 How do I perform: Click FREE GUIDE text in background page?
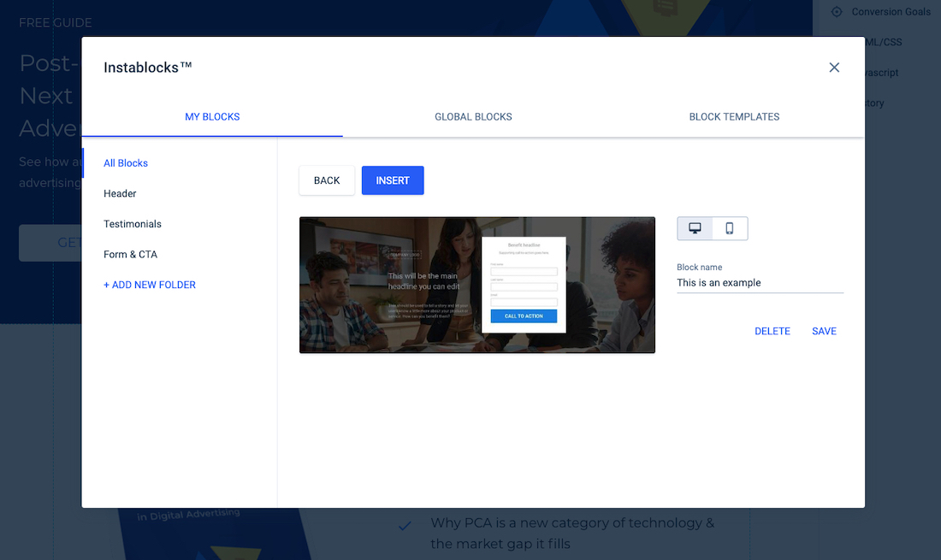(56, 23)
